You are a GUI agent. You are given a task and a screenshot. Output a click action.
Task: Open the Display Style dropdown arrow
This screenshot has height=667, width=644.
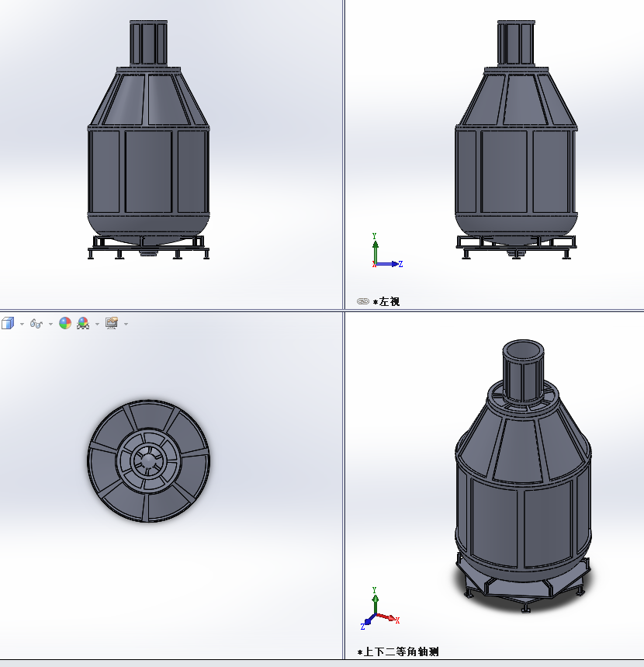[22, 324]
